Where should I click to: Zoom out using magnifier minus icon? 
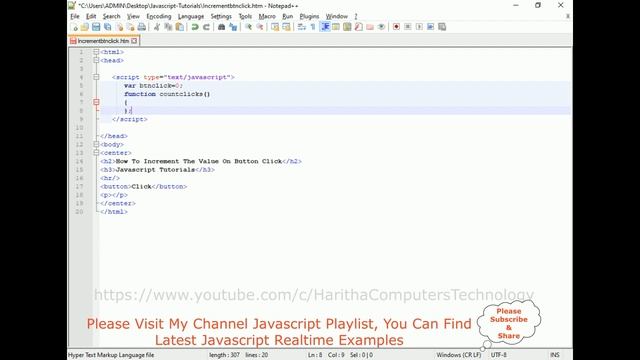[260, 27]
